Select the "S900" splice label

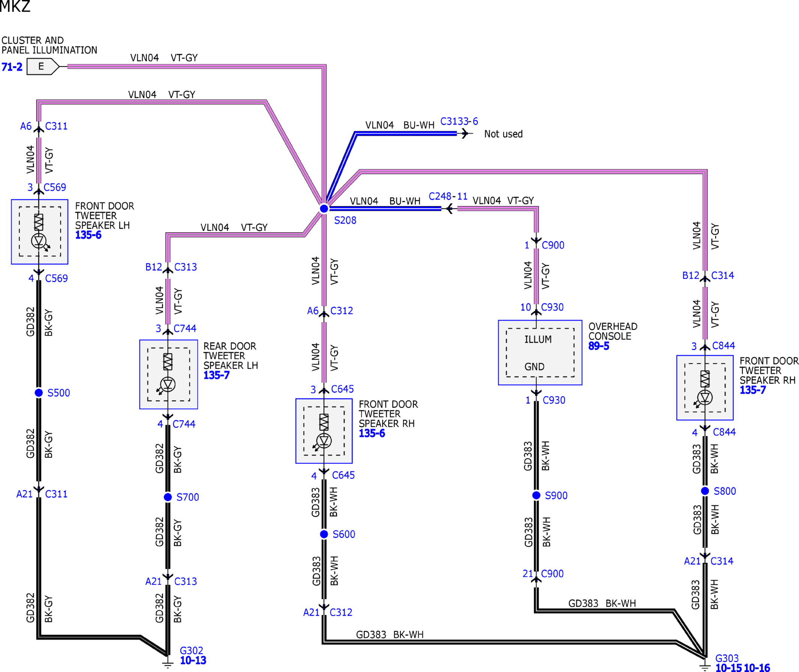click(x=556, y=496)
